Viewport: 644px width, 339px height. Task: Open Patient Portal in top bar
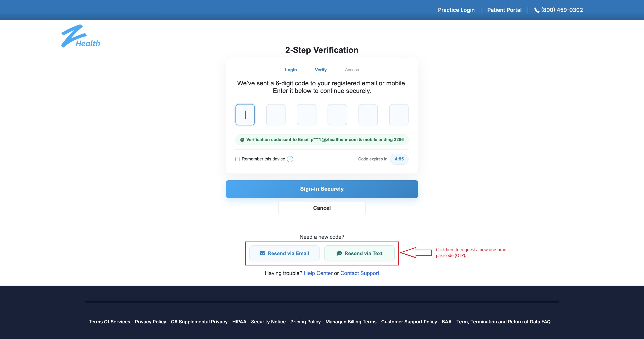[504, 10]
